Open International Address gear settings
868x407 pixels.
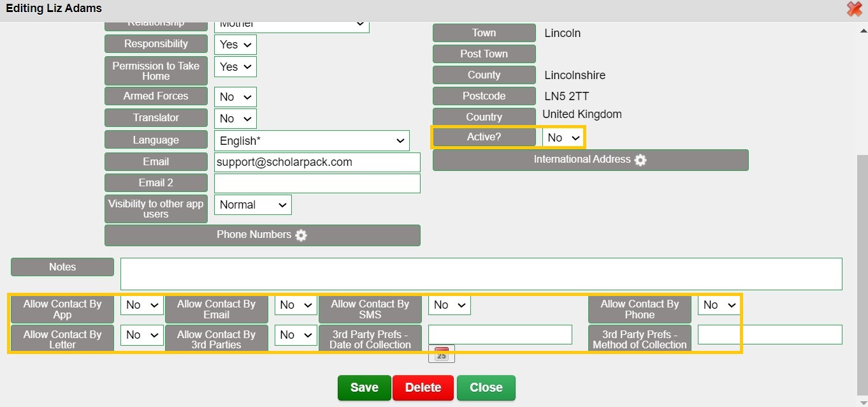tap(640, 160)
